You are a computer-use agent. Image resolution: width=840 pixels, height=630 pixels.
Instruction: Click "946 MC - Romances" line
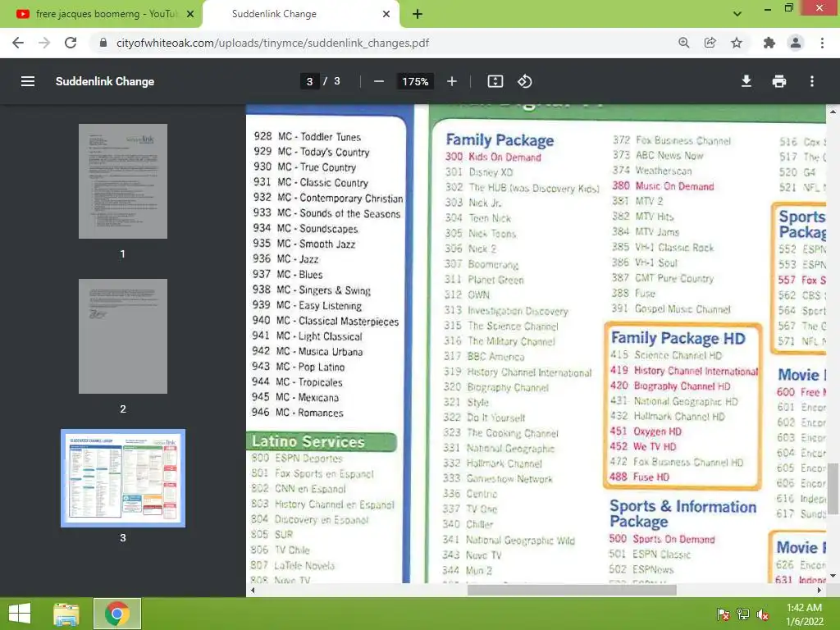[297, 413]
